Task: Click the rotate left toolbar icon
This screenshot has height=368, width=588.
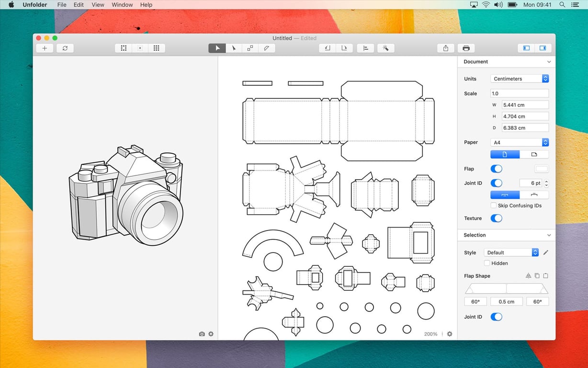Action: (x=327, y=48)
